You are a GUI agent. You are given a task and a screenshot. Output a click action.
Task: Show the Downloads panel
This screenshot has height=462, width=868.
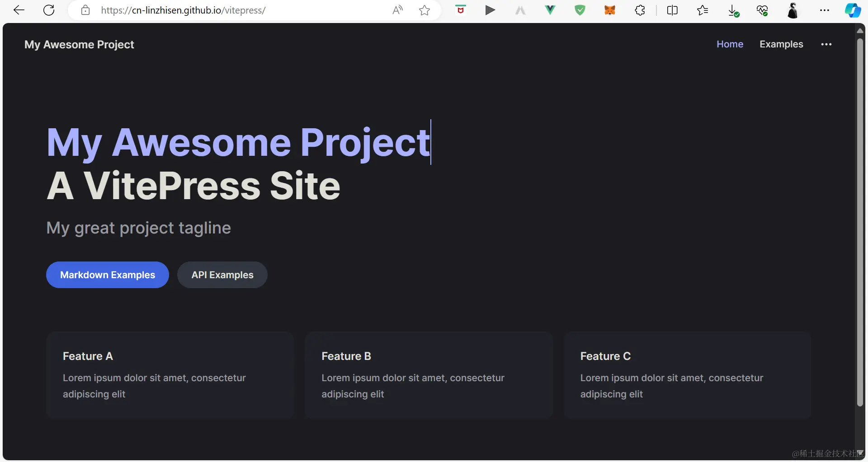click(x=733, y=11)
